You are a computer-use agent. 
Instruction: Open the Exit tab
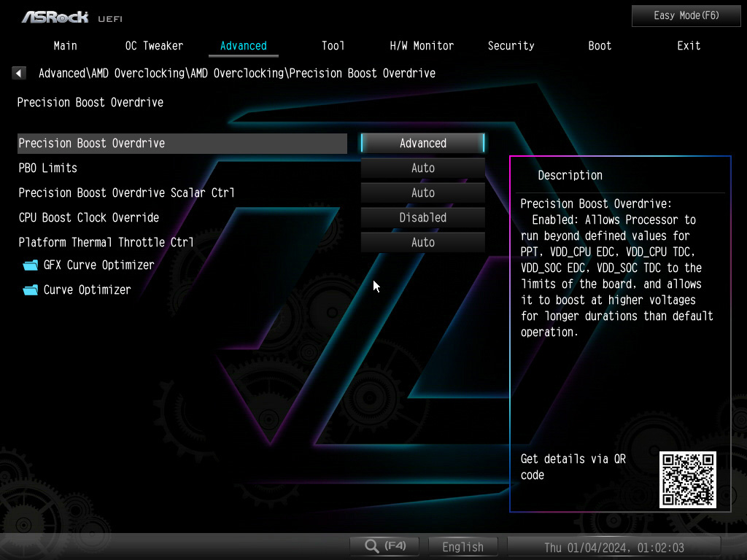tap(689, 46)
